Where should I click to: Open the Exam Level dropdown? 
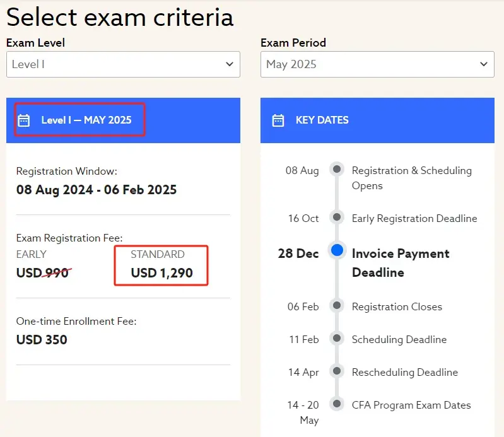pyautogui.click(x=123, y=64)
